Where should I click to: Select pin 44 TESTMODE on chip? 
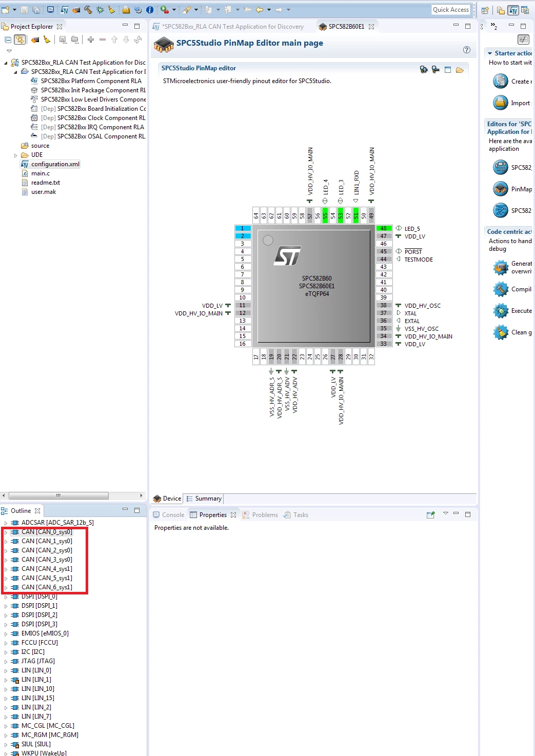(x=384, y=259)
